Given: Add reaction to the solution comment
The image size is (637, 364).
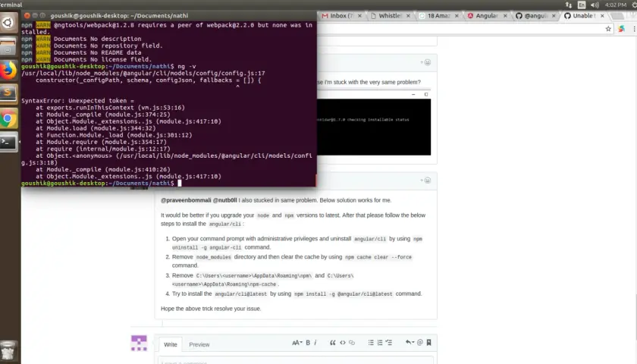Looking at the screenshot, I should (x=425, y=180).
